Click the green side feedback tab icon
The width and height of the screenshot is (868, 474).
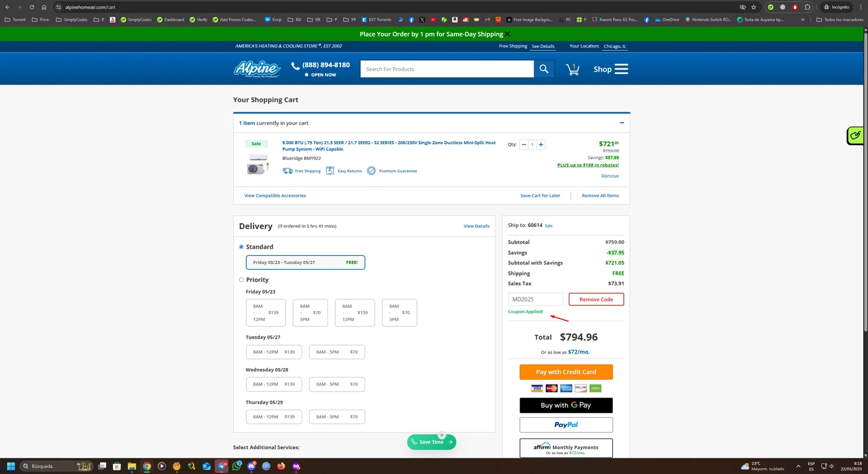[x=855, y=135]
